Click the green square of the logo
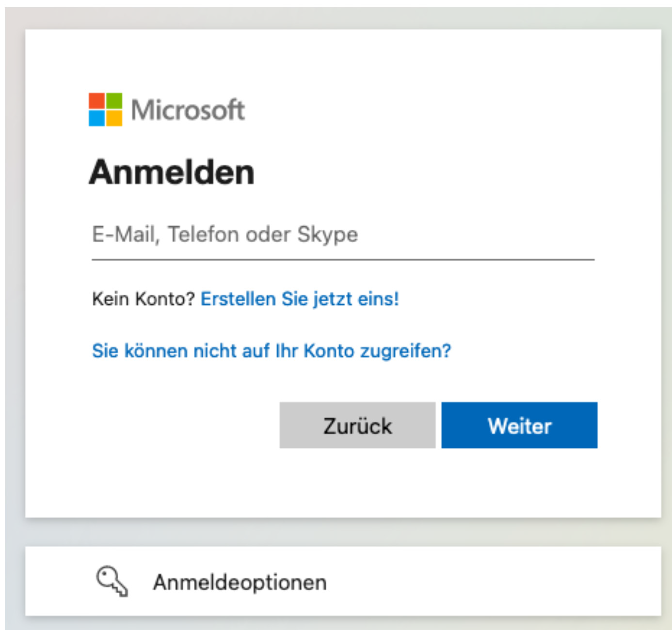672x630 pixels. point(114,101)
